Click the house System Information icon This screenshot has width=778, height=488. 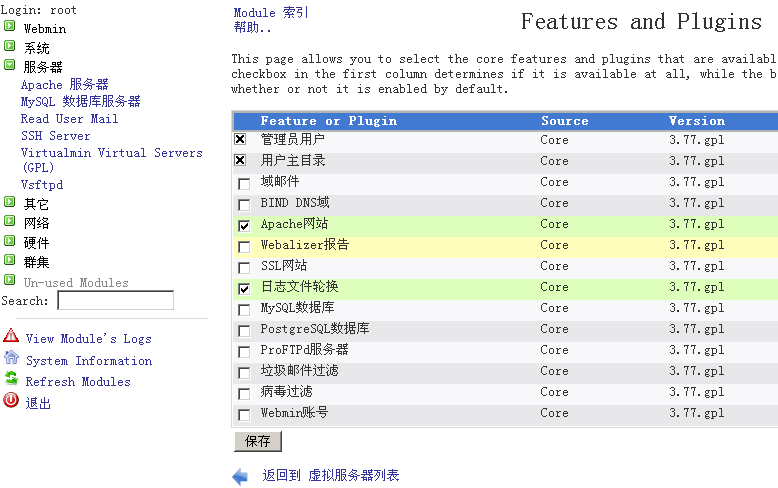click(x=11, y=358)
